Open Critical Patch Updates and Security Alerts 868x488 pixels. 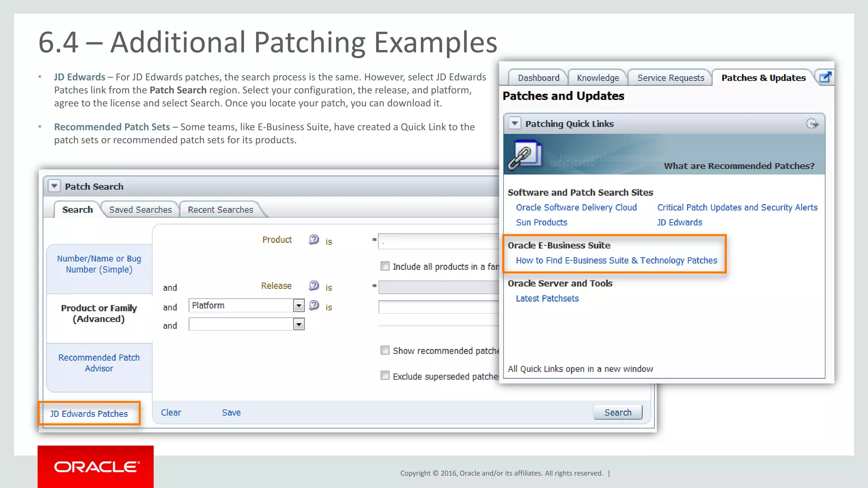click(x=737, y=208)
